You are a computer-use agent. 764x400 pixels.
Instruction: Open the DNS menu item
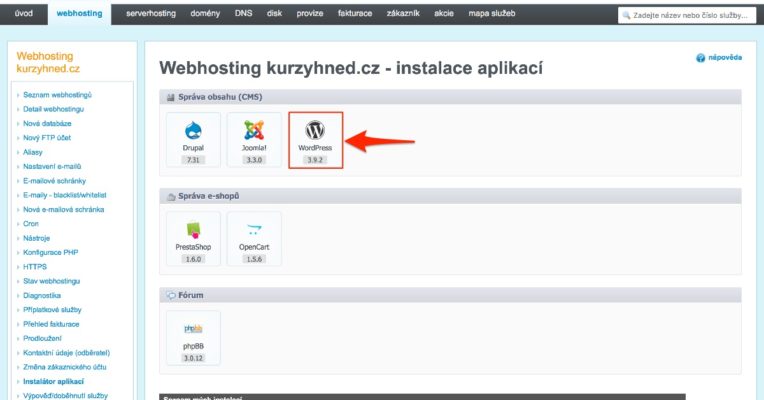[x=243, y=14]
